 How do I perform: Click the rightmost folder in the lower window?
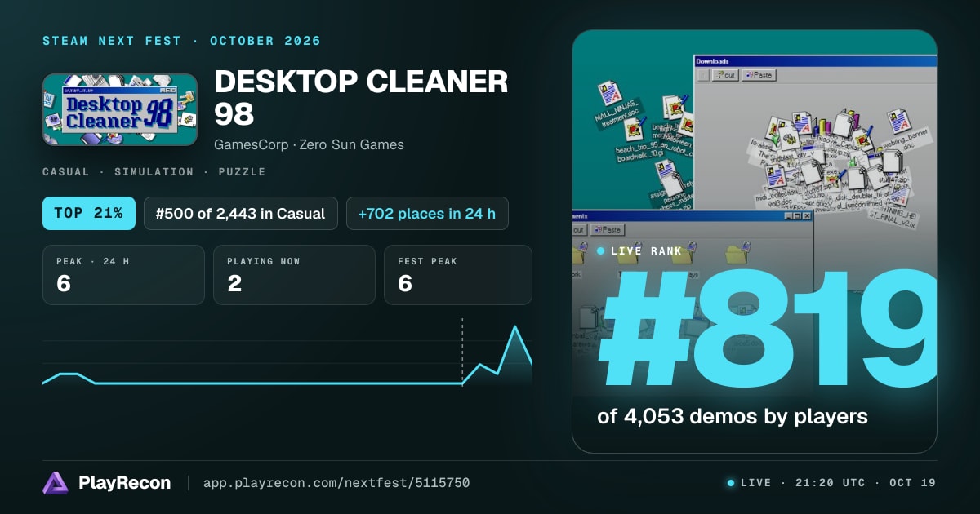737,253
